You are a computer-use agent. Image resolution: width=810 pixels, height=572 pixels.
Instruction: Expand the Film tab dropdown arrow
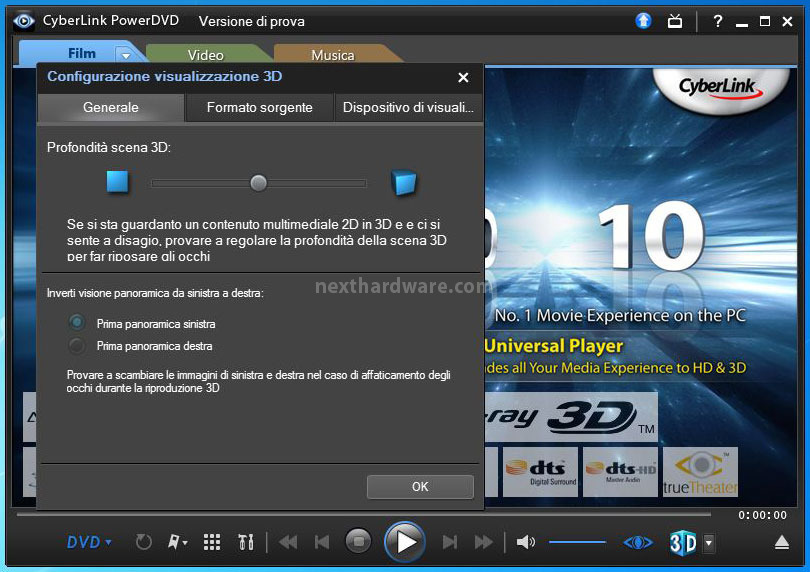[x=126, y=54]
